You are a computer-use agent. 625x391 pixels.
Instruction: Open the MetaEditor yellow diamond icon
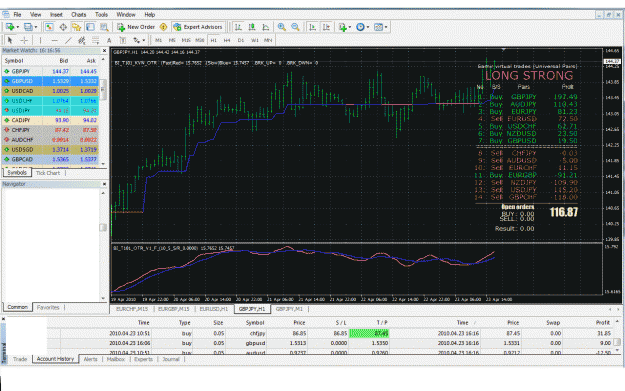163,27
